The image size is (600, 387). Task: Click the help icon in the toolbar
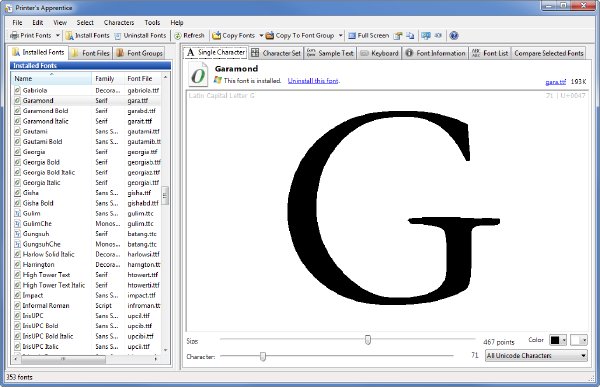[x=454, y=36]
